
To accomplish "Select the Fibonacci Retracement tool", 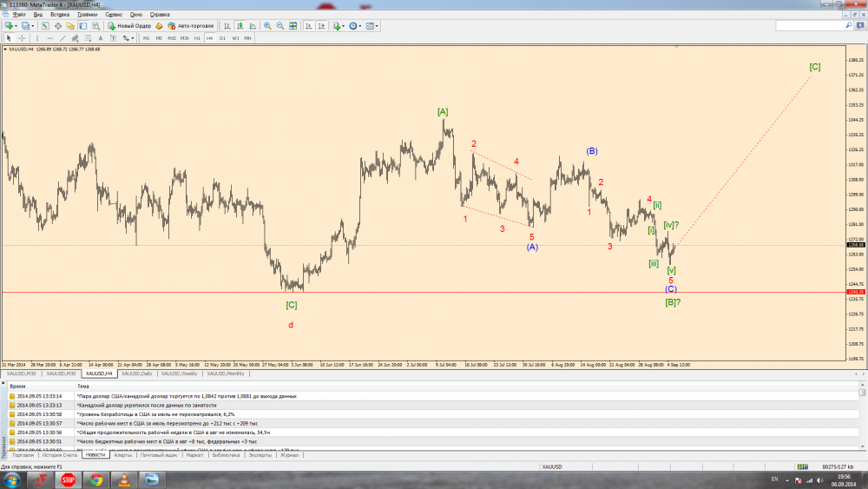I will 88,38.
